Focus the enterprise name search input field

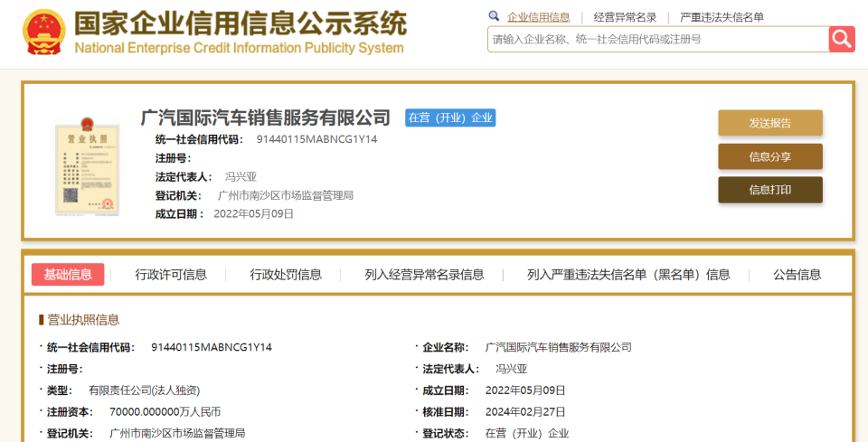coord(657,39)
